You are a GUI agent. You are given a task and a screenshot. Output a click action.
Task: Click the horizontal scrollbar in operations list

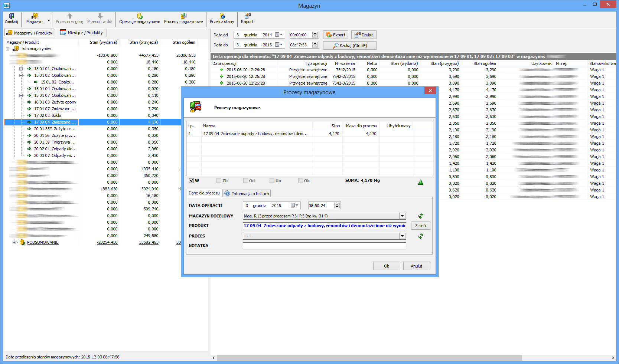[369, 358]
